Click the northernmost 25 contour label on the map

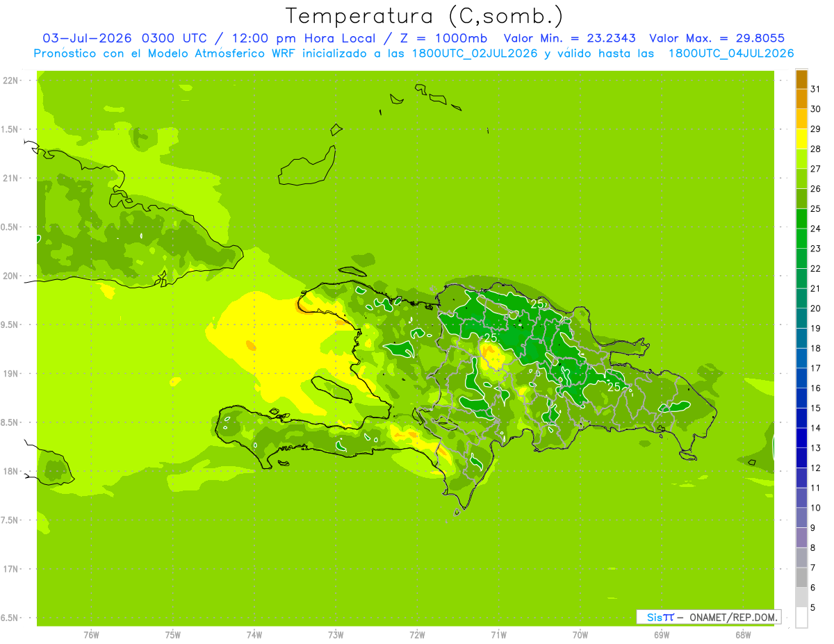(x=538, y=304)
